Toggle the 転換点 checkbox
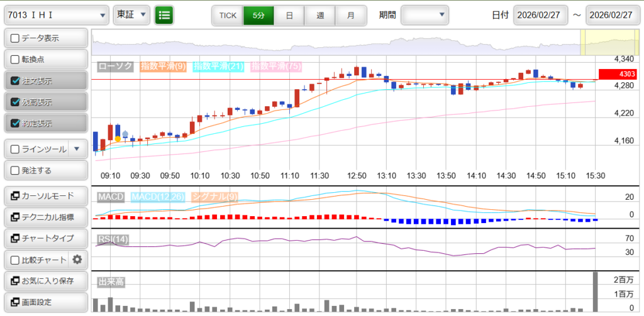This screenshot has width=644, height=316. pyautogui.click(x=15, y=60)
